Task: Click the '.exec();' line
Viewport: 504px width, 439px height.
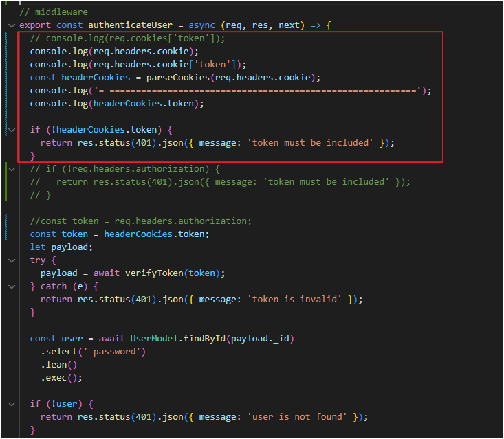Action: (x=61, y=378)
